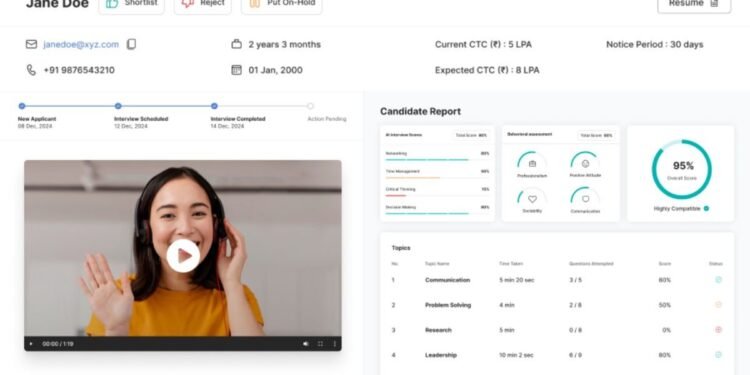Click the 95% overall score ring

click(682, 169)
